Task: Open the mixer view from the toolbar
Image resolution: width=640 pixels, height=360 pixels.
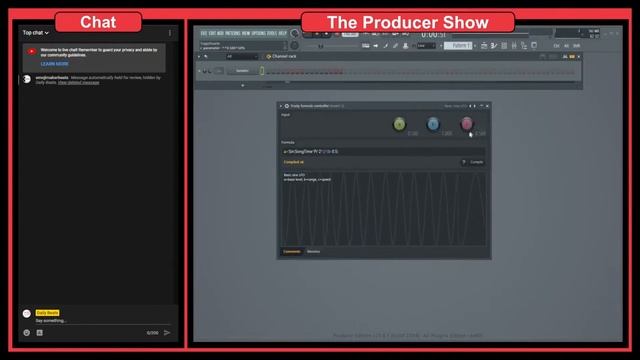Action: click(514, 46)
